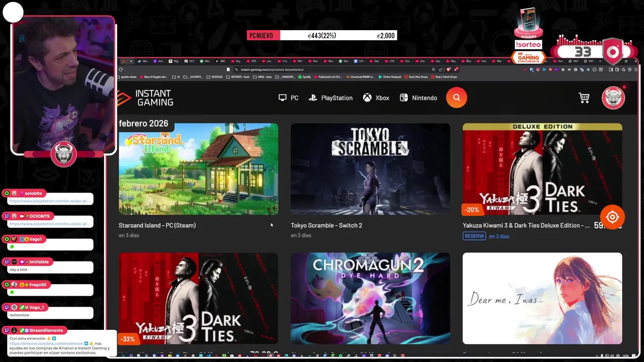This screenshot has width=644, height=362.
Task: Click the ImVisible chat username
Action: pos(39,262)
